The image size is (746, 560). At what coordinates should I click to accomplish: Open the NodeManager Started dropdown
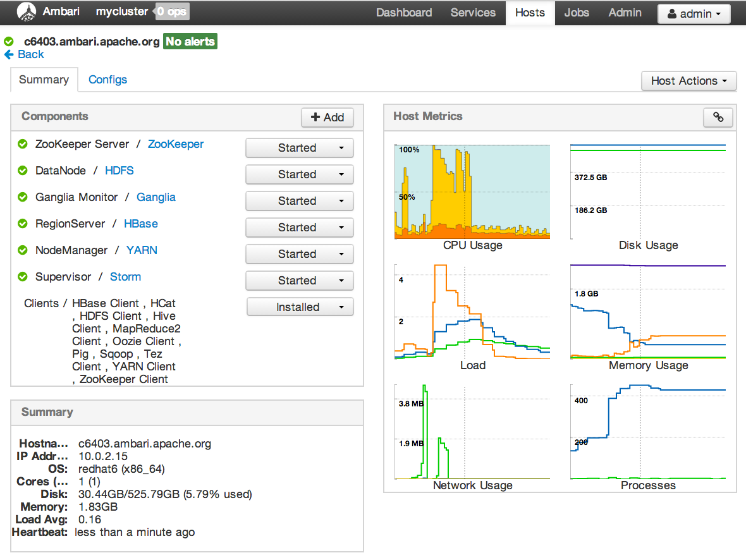point(300,255)
